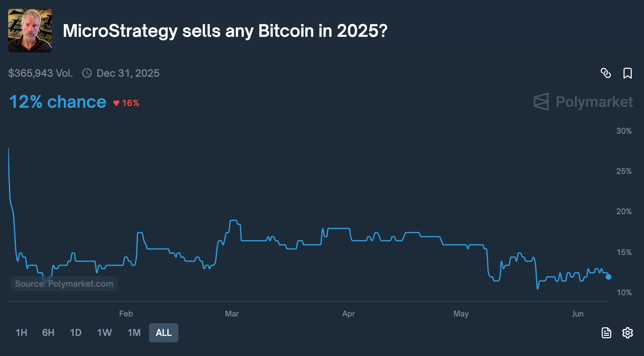Click the Dec 31, 2025 deadline text
The image size is (644, 356).
(x=128, y=73)
